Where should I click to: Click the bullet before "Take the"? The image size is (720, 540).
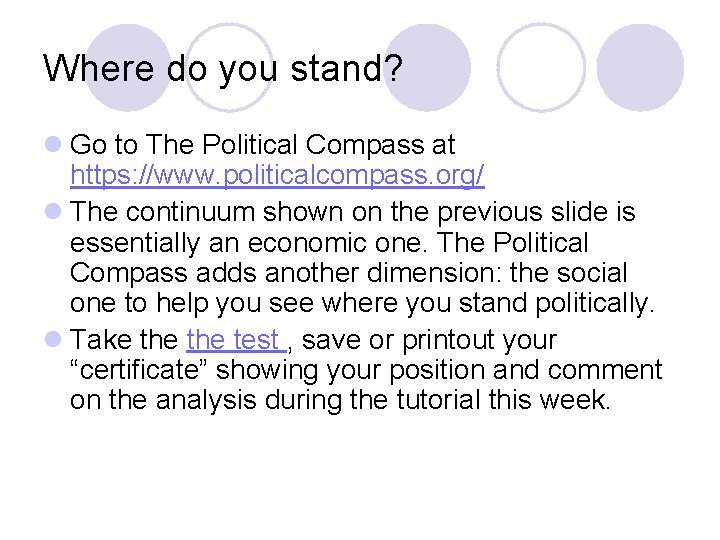[53, 339]
